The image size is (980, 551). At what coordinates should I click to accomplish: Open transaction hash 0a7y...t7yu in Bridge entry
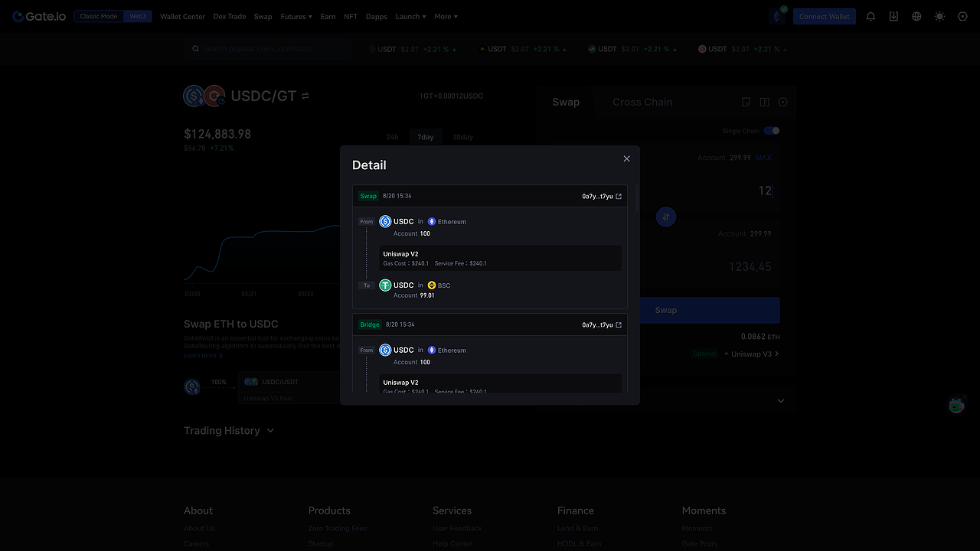pos(598,325)
